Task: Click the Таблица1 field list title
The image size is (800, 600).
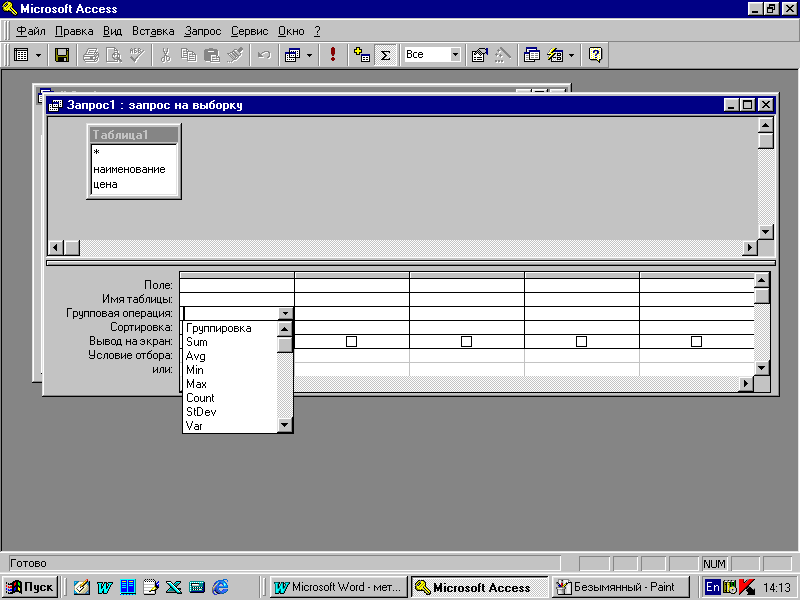Action: point(134,135)
